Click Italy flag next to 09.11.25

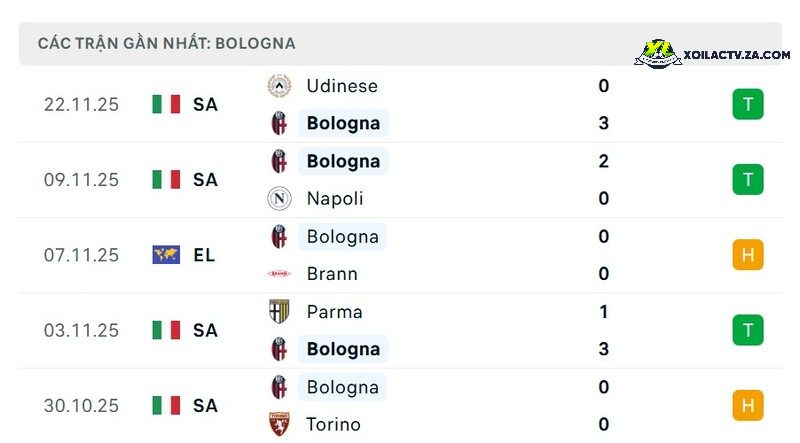pos(166,180)
